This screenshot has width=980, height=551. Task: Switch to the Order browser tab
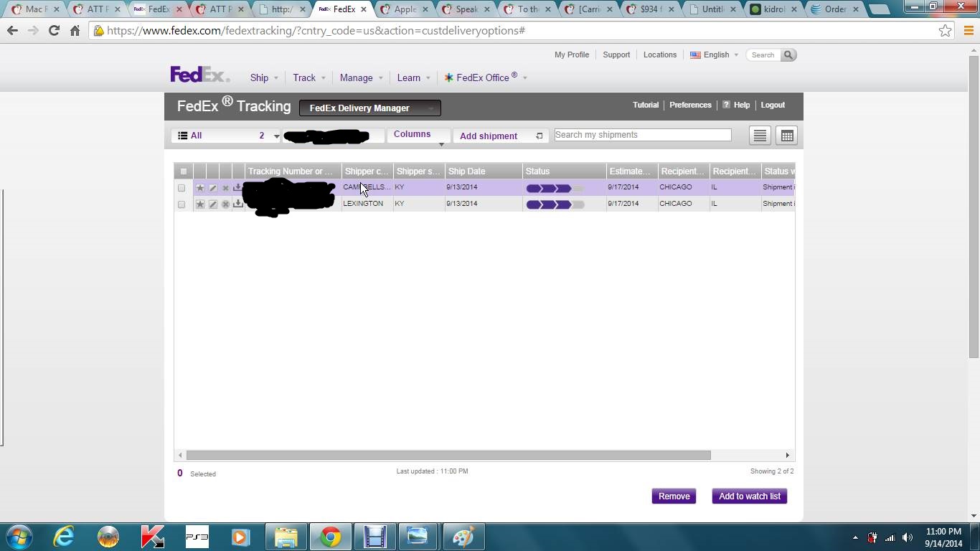tap(836, 9)
